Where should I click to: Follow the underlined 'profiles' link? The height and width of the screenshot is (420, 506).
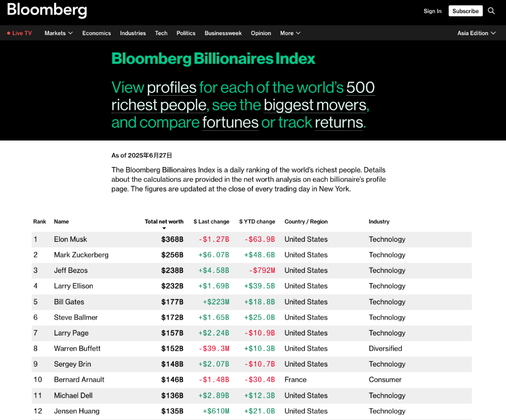coord(172,88)
